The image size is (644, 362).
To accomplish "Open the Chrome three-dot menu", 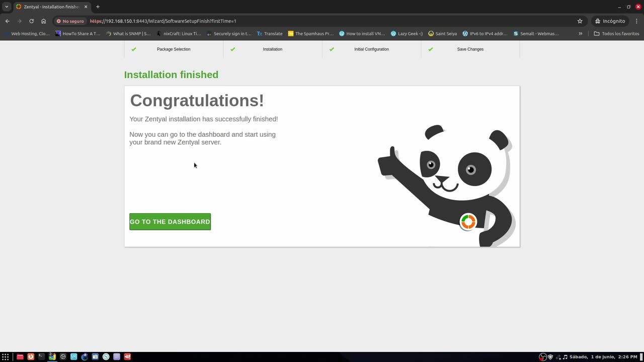I will [636, 21].
